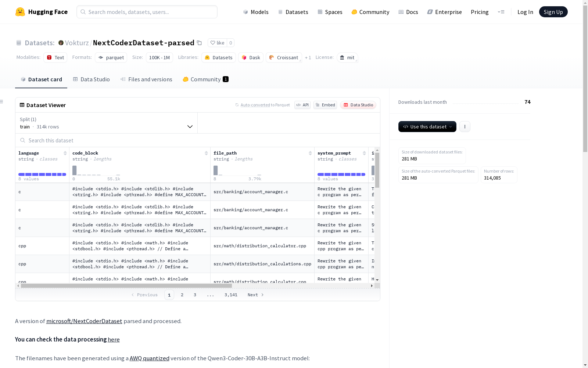Switch to the Dataset card tab
The height and width of the screenshot is (368, 588).
[41, 79]
